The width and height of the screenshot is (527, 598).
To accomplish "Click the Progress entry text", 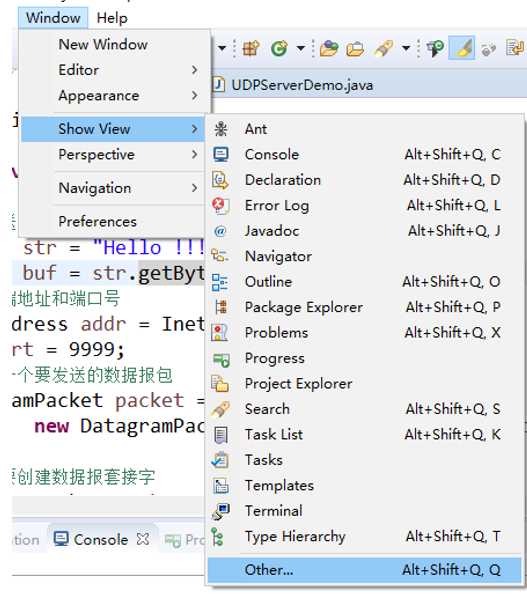I will [275, 358].
